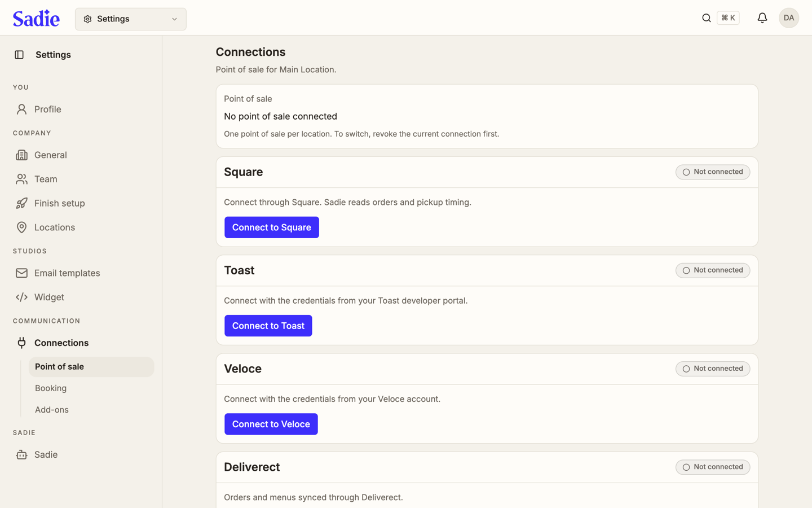Click "Orders and menus synced through Deliverect." text
Viewport: 812px width, 508px height.
314,497
